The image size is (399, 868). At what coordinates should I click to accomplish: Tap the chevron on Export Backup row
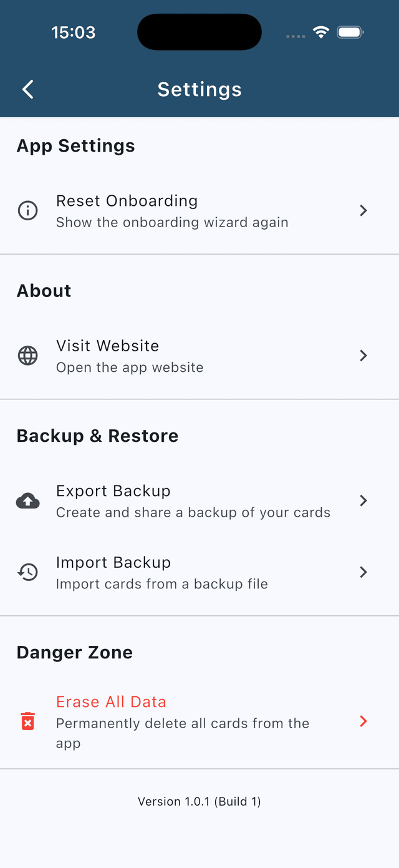(x=363, y=500)
